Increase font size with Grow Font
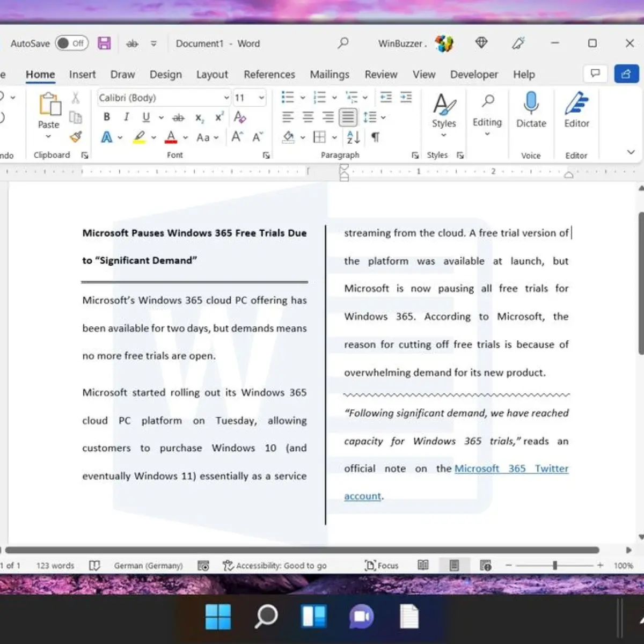This screenshot has height=644, width=644. pos(237,137)
